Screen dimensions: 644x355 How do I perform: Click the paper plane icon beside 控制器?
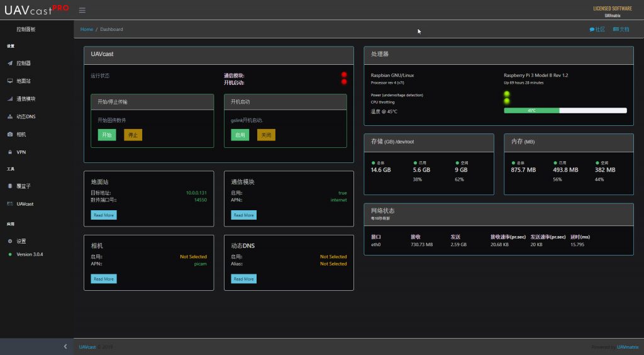point(10,64)
